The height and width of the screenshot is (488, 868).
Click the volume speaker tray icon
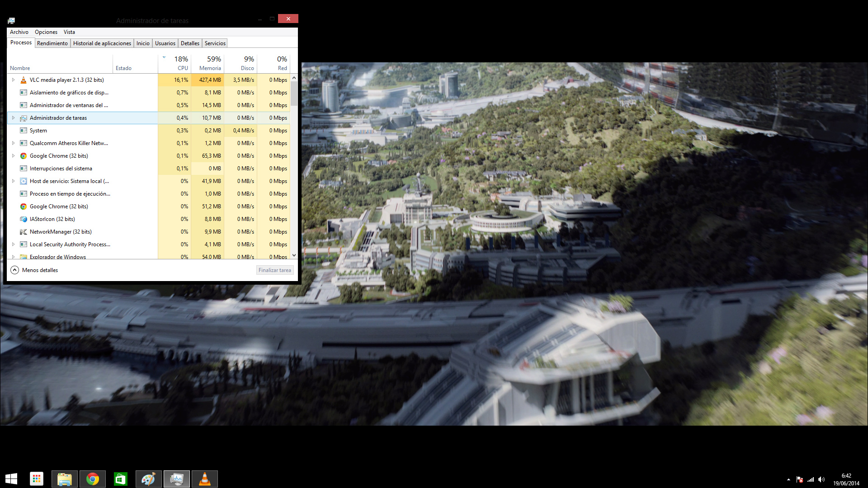(x=821, y=479)
